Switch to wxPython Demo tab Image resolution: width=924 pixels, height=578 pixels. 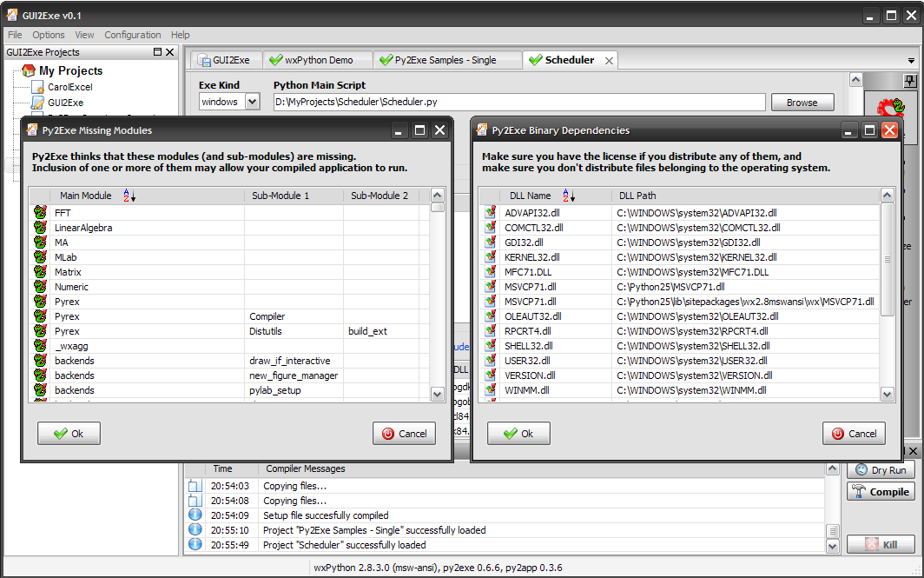click(x=318, y=60)
